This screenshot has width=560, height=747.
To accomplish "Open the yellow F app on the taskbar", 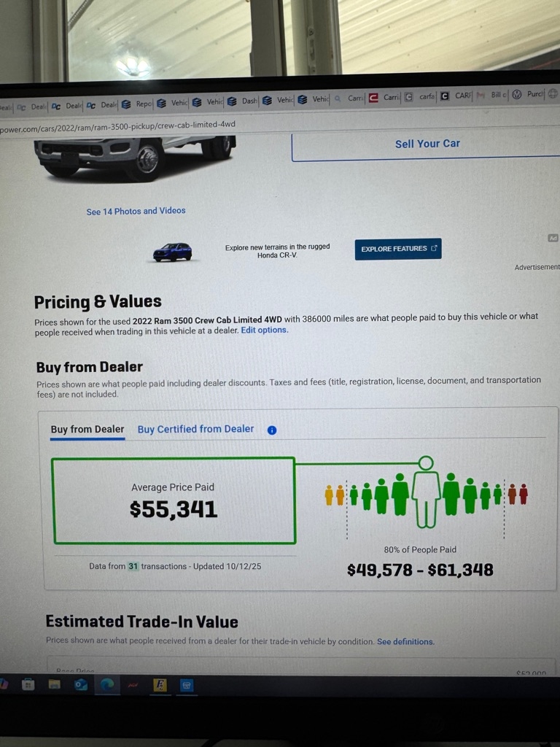I will (x=160, y=685).
